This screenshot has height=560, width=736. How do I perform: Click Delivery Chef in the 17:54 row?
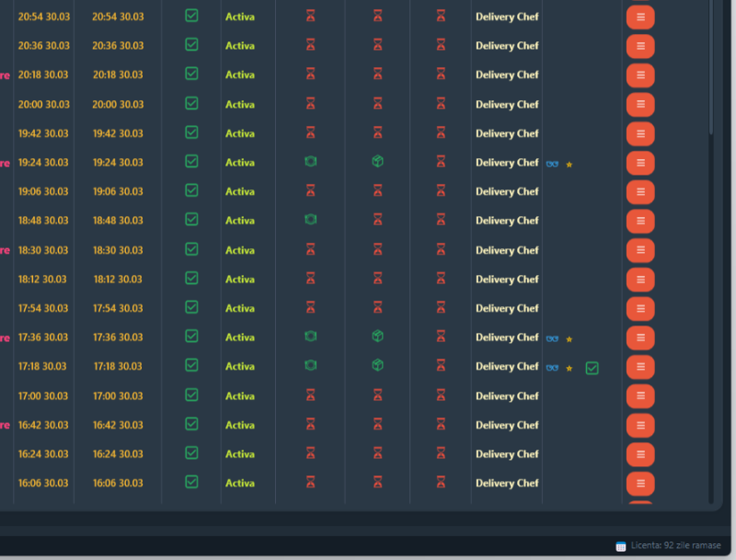coord(507,308)
